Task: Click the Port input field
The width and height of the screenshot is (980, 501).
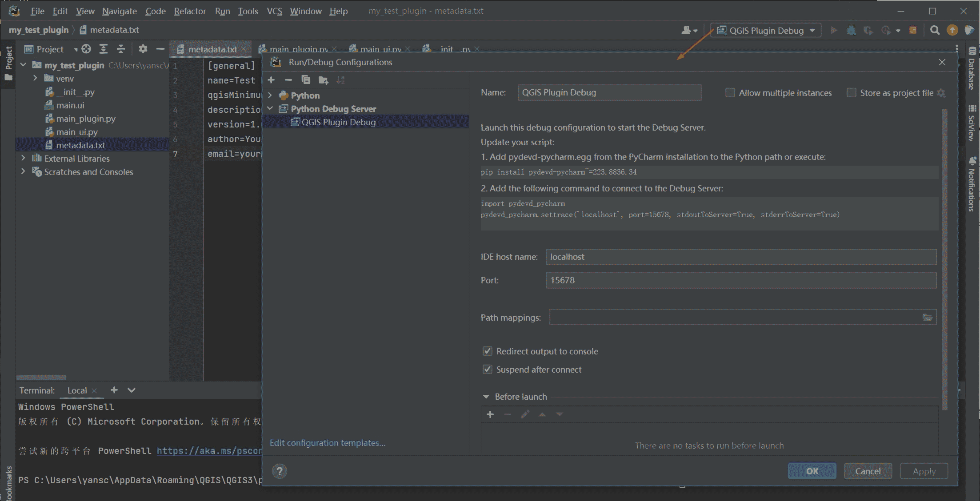Action: (740, 280)
